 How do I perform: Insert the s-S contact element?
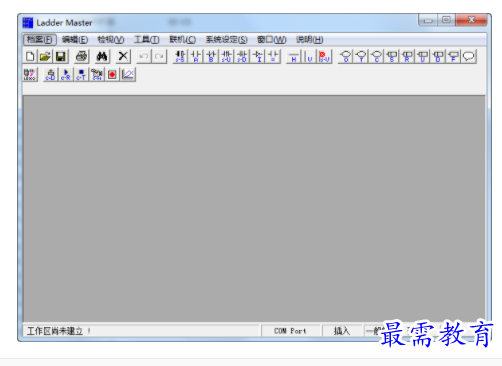pyautogui.click(x=180, y=56)
